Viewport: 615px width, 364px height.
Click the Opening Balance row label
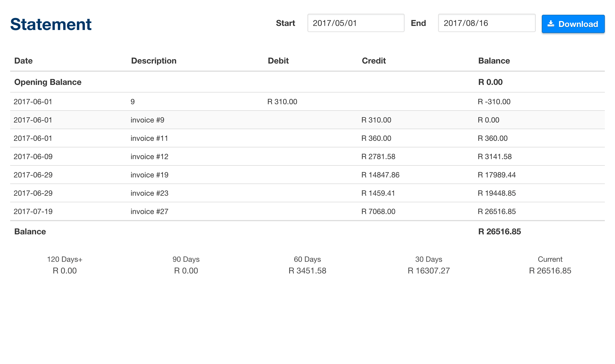point(48,82)
